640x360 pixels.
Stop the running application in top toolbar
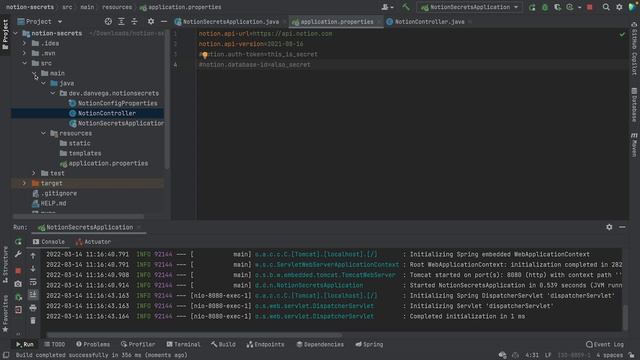coord(589,7)
